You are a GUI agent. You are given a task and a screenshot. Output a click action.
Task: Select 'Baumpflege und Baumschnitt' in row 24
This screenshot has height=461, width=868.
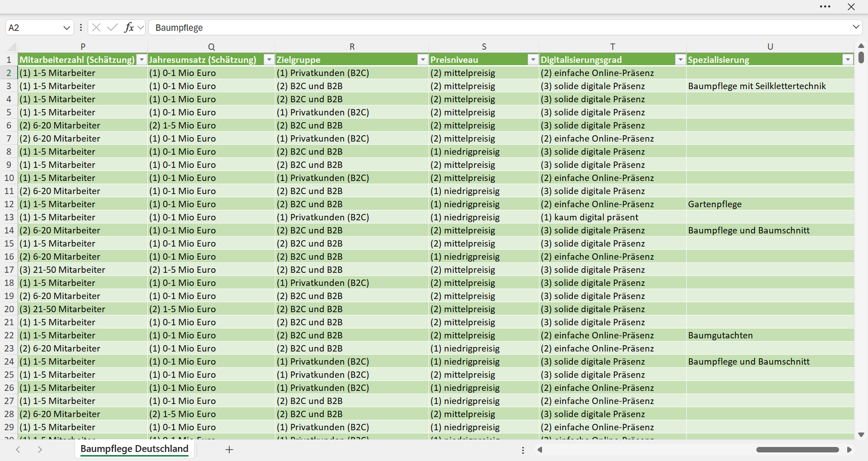tap(770, 362)
